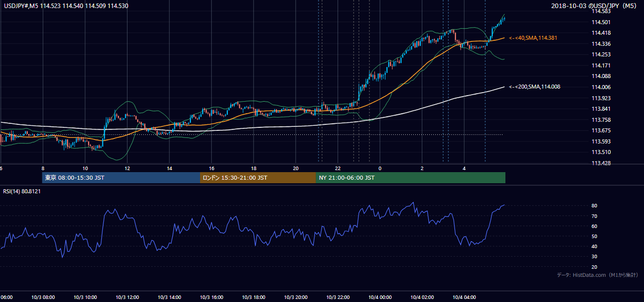Click the 10/4 00:00 date label
The height and width of the screenshot is (302, 644).
pos(380,297)
